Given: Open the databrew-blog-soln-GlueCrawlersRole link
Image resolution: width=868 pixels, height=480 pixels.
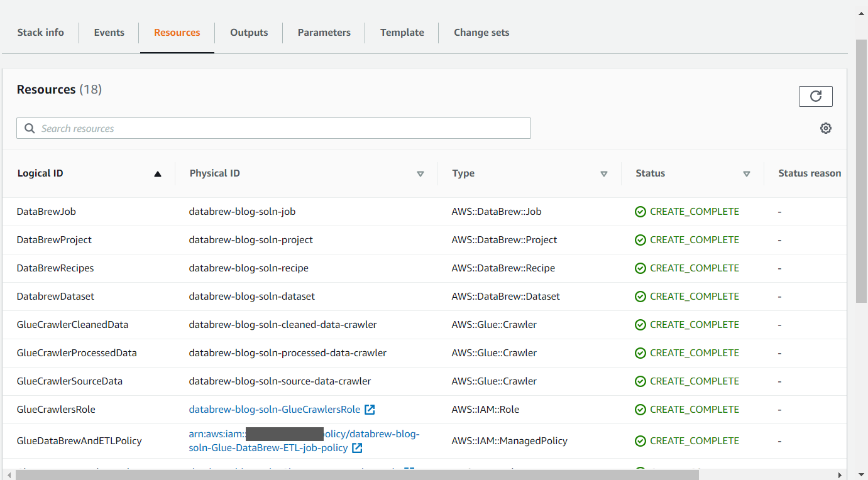Looking at the screenshot, I should (275, 410).
